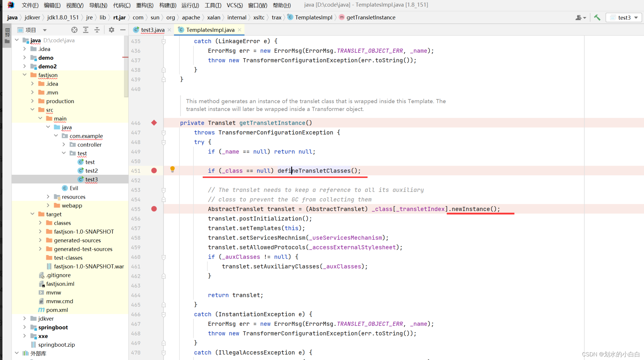
Task: Toggle the method breakpoint on line 446
Action: [x=154, y=123]
